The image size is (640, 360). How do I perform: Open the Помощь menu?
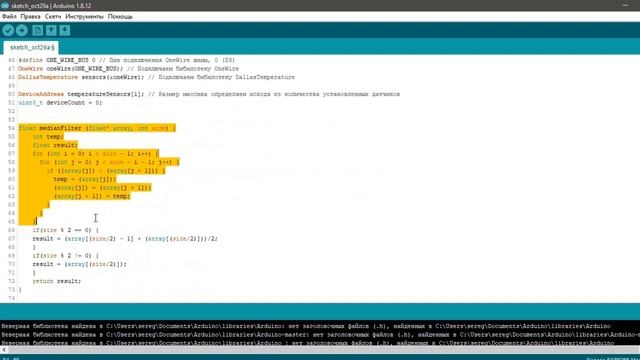click(120, 17)
